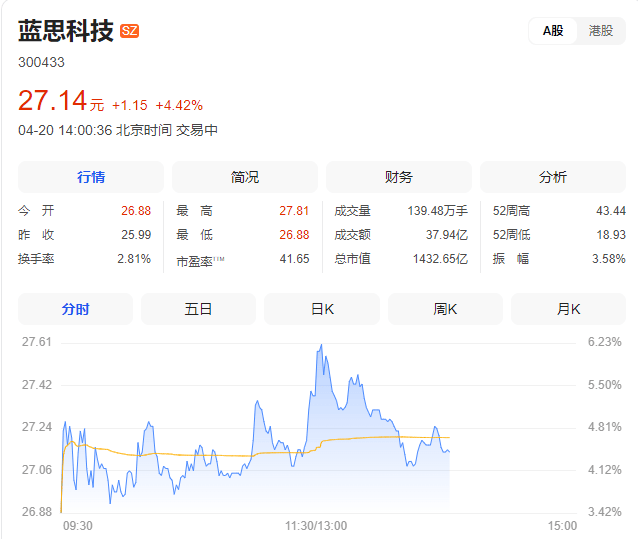Image resolution: width=638 pixels, height=539 pixels.
Task: Click the timestamp 04-20 14:00:36
Action: point(65,130)
